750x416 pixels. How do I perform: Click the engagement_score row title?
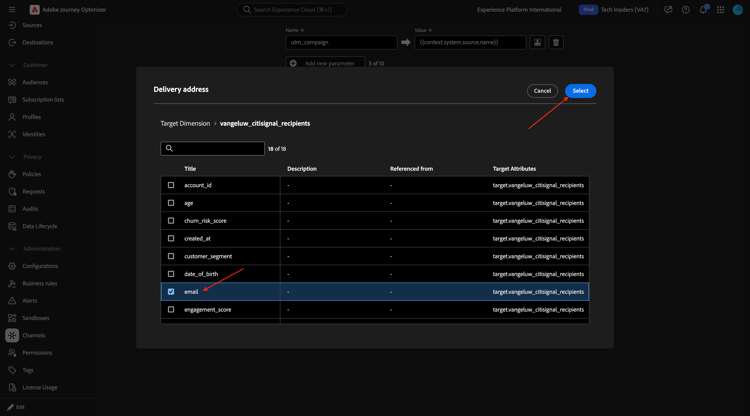coord(208,310)
